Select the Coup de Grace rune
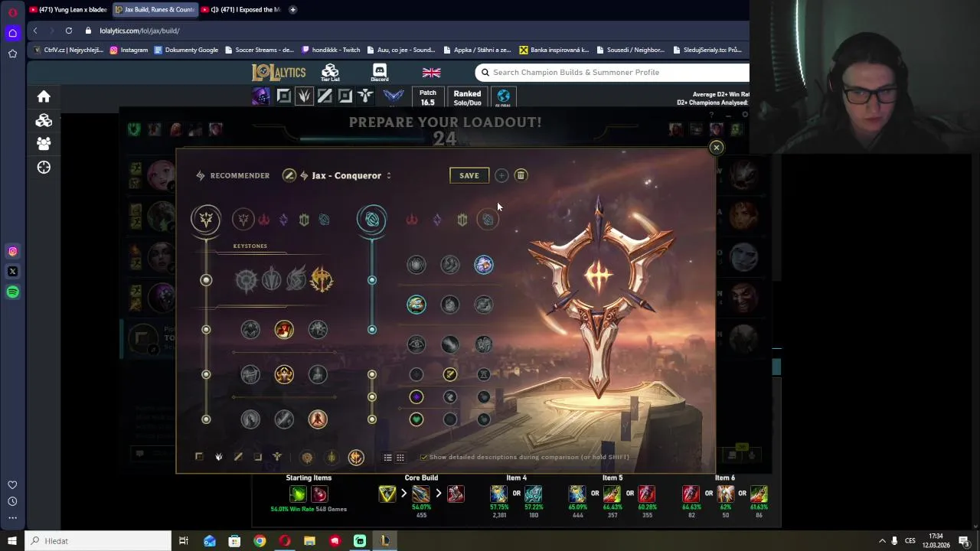The width and height of the screenshot is (980, 551). click(x=250, y=419)
